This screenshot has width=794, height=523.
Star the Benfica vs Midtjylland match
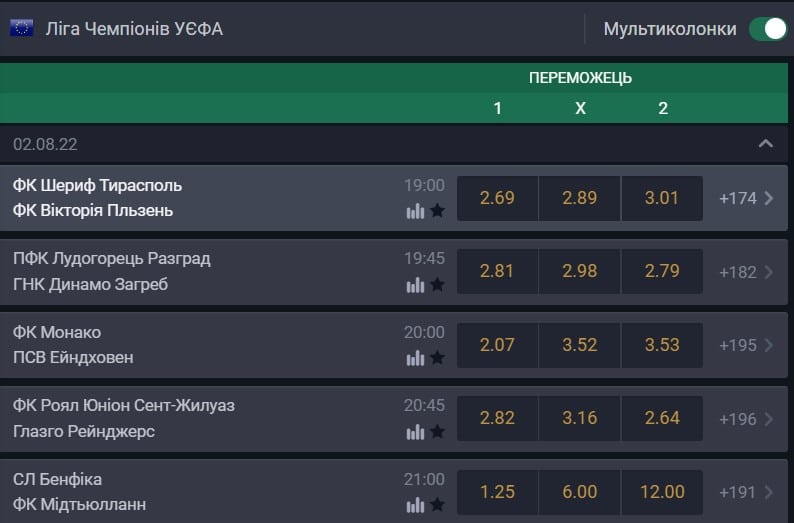point(437,505)
